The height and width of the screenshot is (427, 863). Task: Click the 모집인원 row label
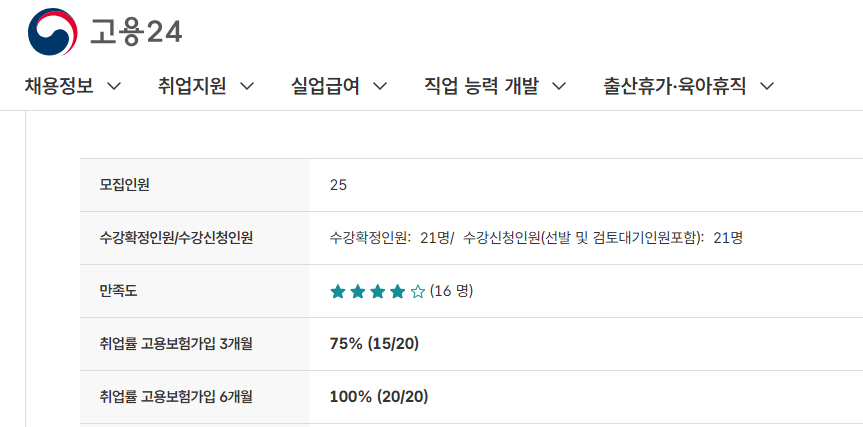[x=125, y=185]
